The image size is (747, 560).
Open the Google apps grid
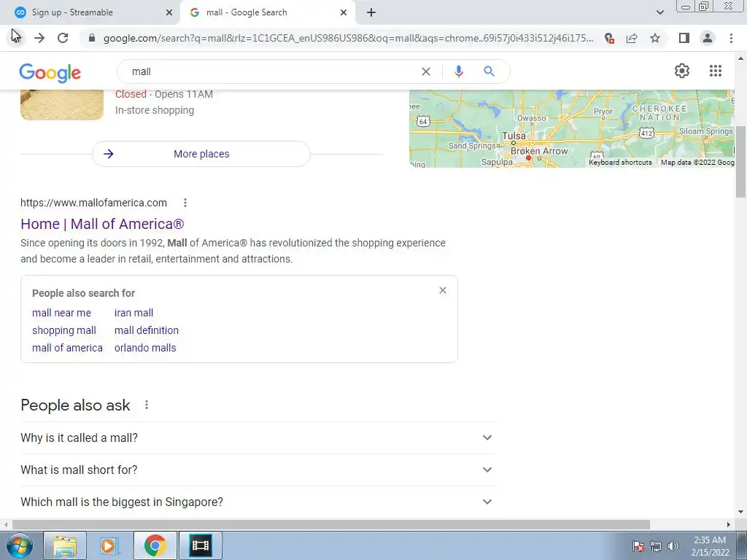tap(715, 71)
